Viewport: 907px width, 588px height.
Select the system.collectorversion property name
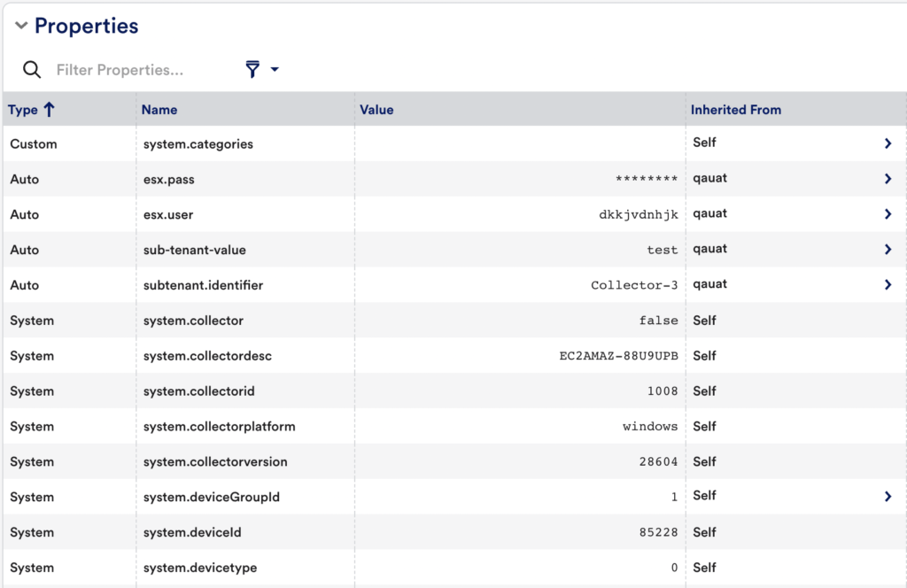[215, 461]
